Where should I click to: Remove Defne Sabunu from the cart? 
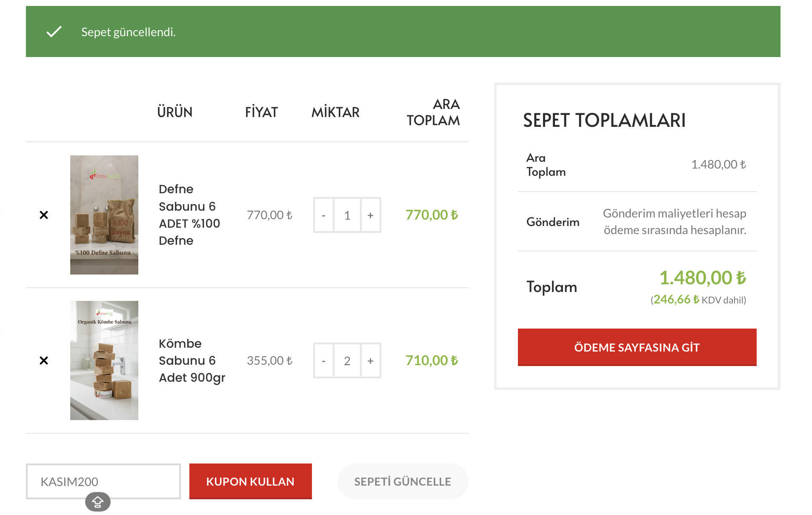(44, 215)
